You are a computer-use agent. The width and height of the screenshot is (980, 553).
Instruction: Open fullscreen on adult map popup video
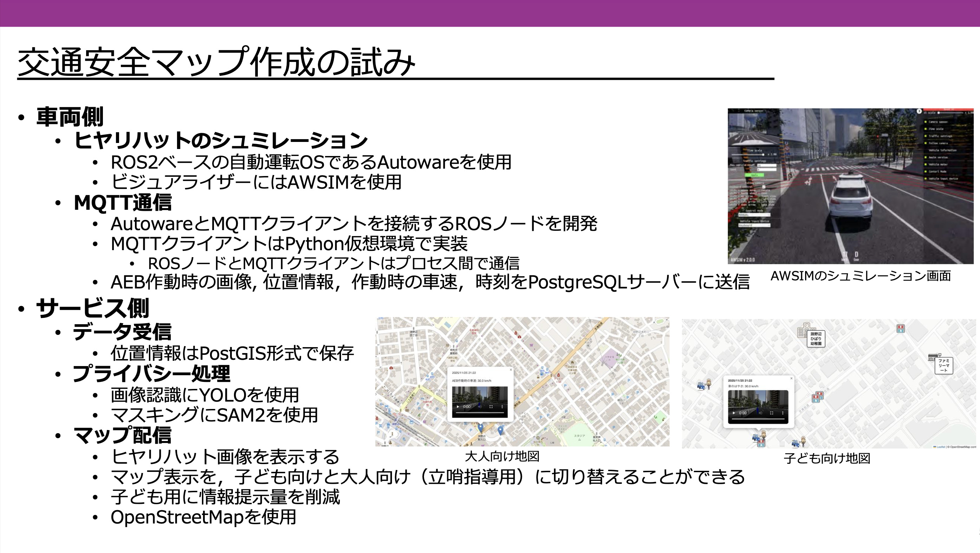[491, 406]
